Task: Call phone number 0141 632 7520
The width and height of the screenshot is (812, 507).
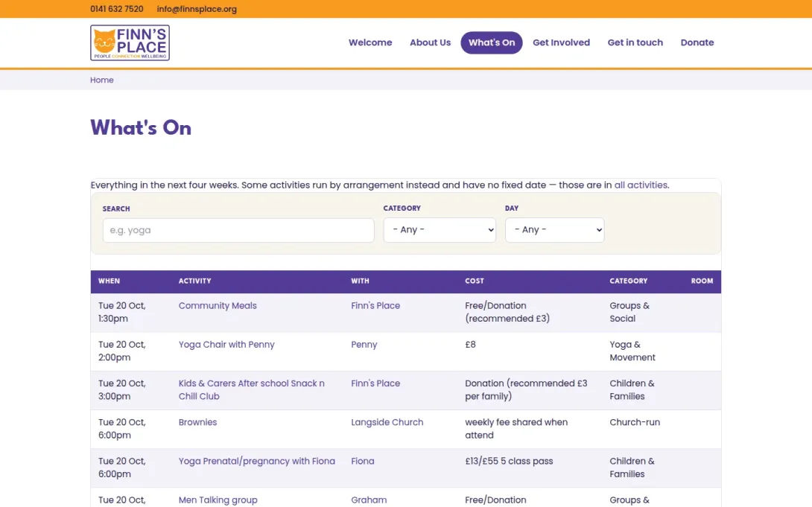Action: 116,9
